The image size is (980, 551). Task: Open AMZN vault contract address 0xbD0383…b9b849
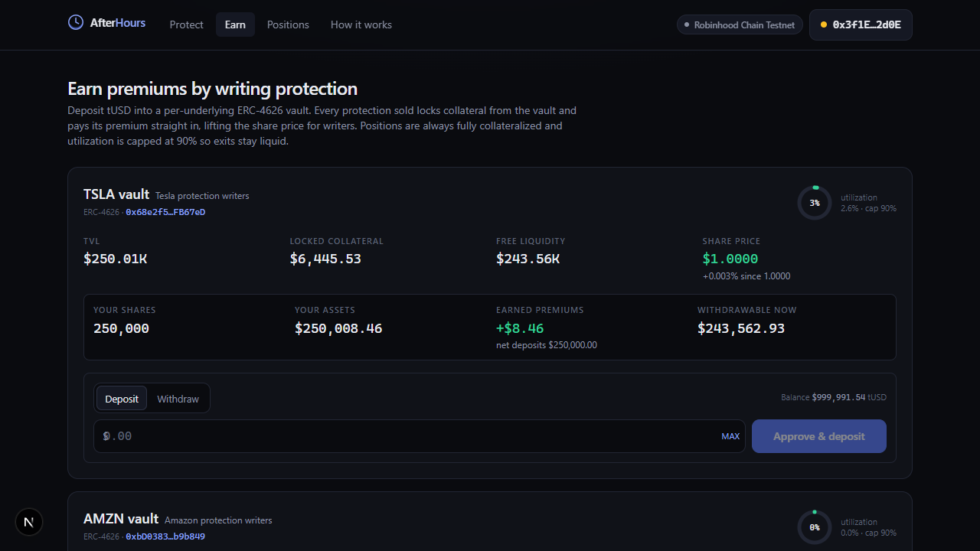pyautogui.click(x=165, y=536)
